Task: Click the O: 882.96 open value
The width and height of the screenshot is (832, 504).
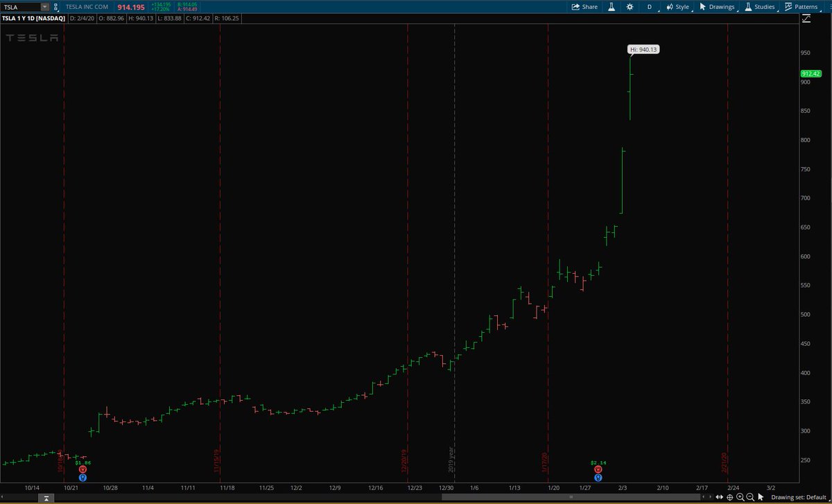Action: tap(112, 19)
